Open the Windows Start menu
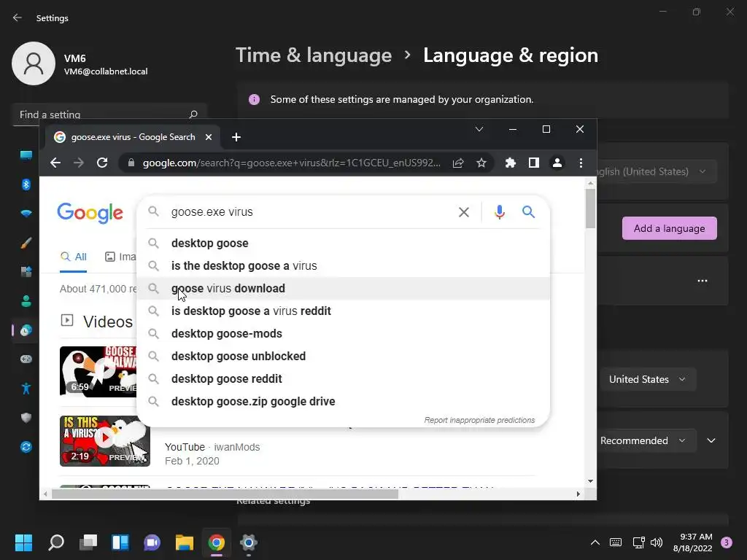The image size is (747, 560). click(x=23, y=542)
